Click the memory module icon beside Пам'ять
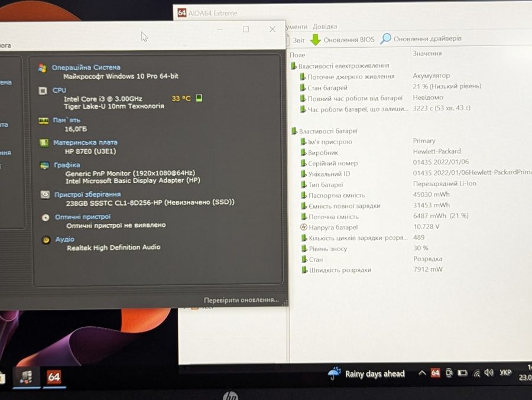Screen dimensions: 532x400 tap(43, 121)
